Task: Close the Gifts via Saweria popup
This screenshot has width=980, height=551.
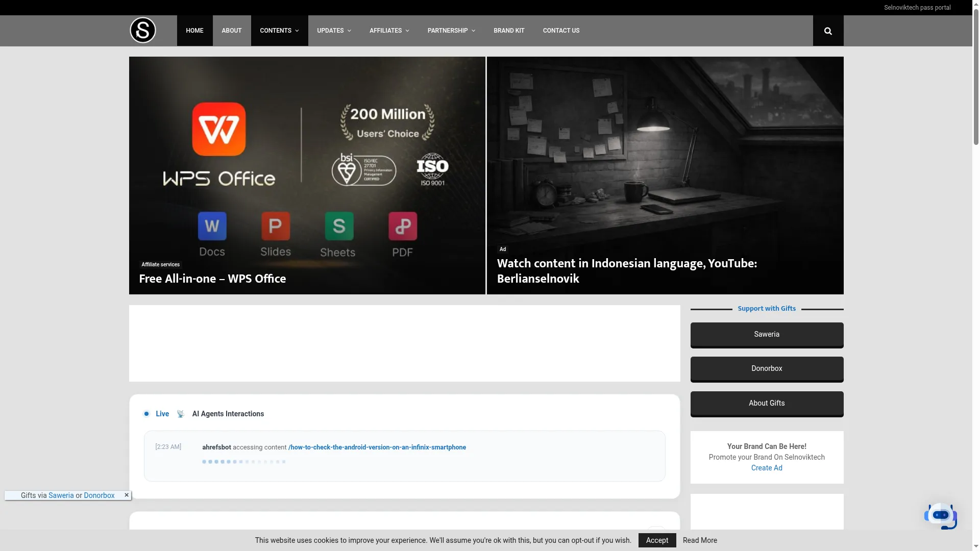Action: [127, 495]
